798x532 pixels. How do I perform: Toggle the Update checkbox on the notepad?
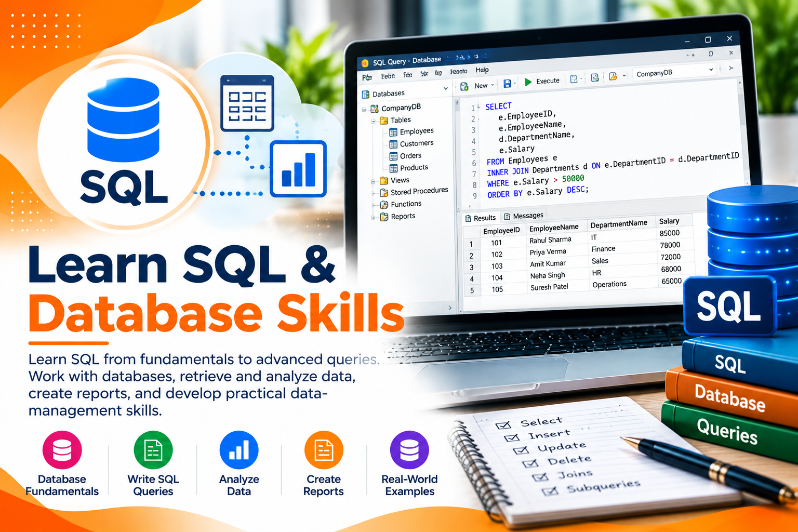(521, 450)
